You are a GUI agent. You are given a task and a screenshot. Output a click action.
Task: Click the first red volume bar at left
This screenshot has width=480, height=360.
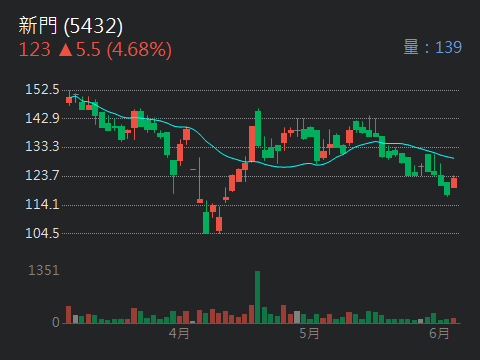point(69,315)
